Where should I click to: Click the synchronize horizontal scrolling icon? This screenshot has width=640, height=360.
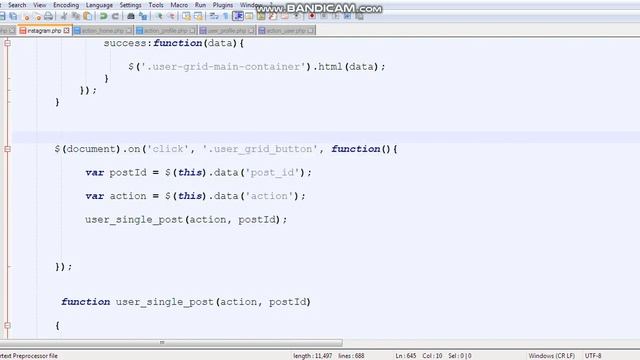coord(198,16)
